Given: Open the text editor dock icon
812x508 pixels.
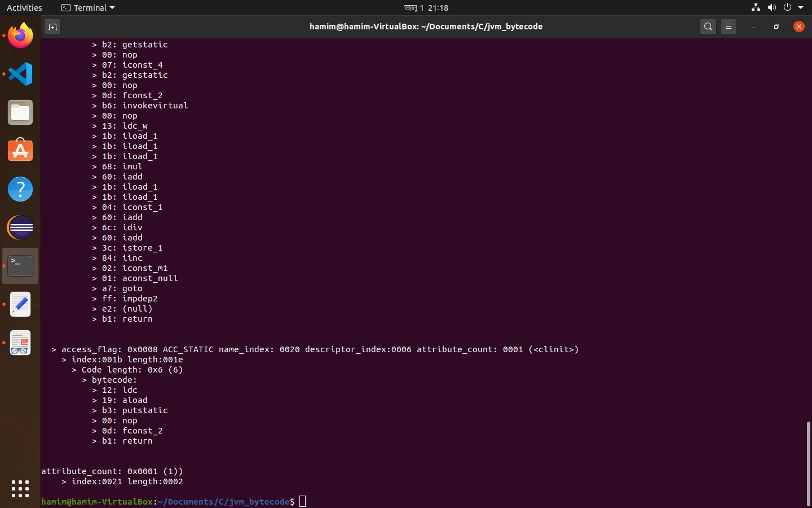Looking at the screenshot, I should pyautogui.click(x=20, y=304).
